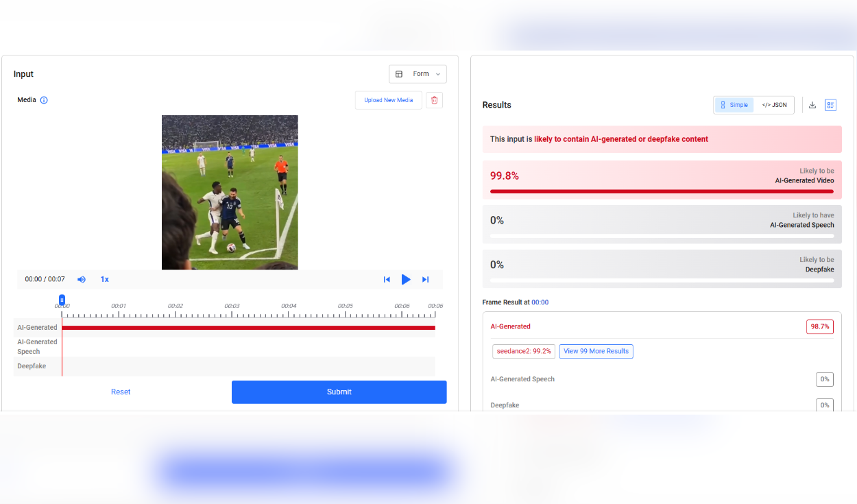Skip to next frame button
The image size is (857, 504).
click(425, 279)
